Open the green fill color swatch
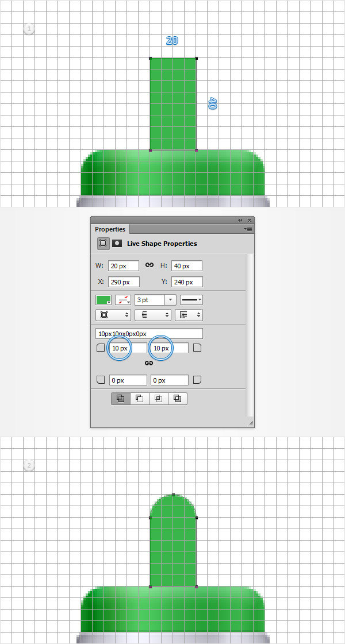Screen dimensions: 345x644 (103, 300)
